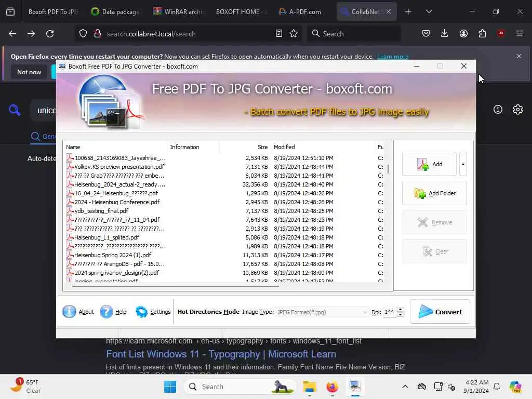This screenshot has width=532, height=399.
Task: Click the Add PDF file button
Action: coord(429,164)
